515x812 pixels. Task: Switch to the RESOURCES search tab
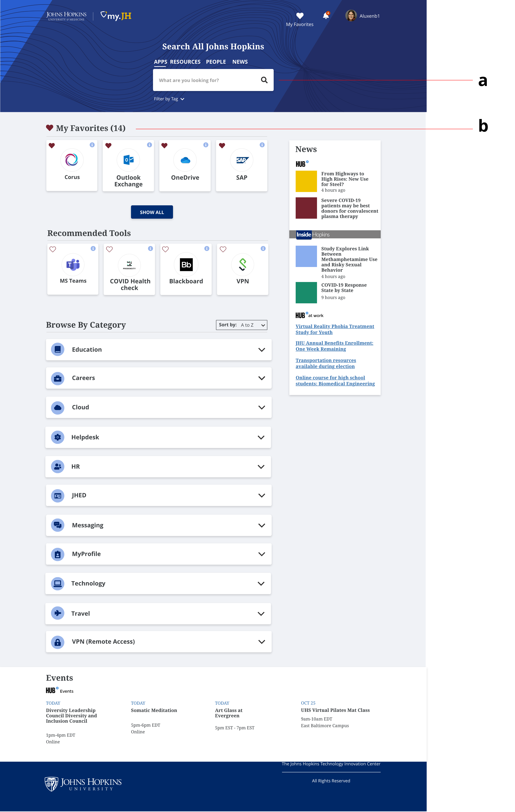(x=185, y=62)
